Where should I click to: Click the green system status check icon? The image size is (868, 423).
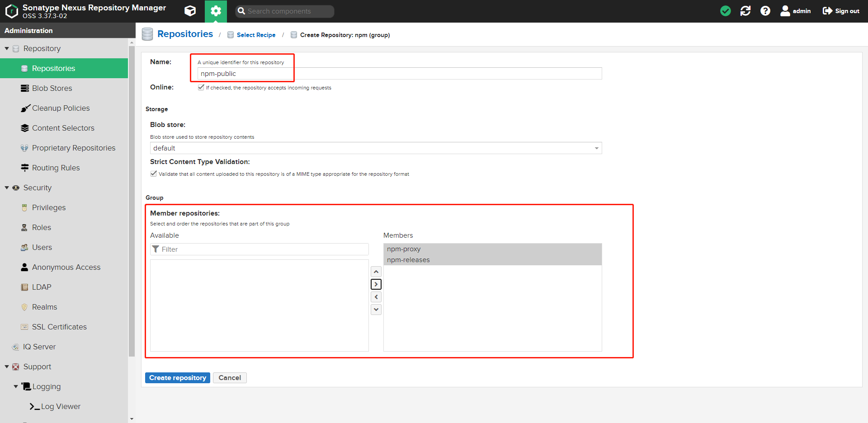(725, 11)
